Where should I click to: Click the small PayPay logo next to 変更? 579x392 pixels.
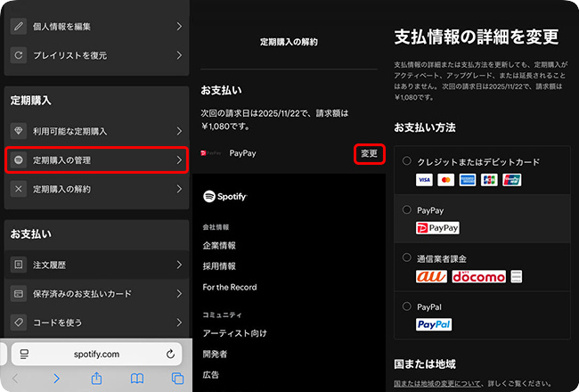click(211, 153)
